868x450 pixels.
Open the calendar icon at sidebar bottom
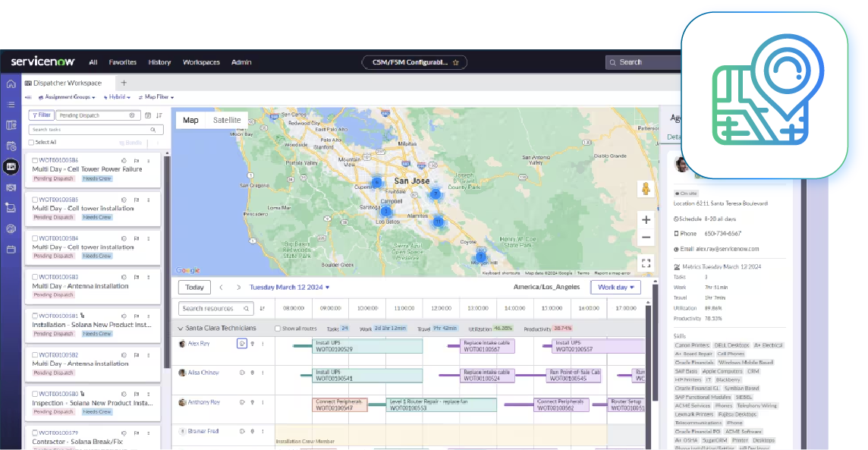click(11, 250)
